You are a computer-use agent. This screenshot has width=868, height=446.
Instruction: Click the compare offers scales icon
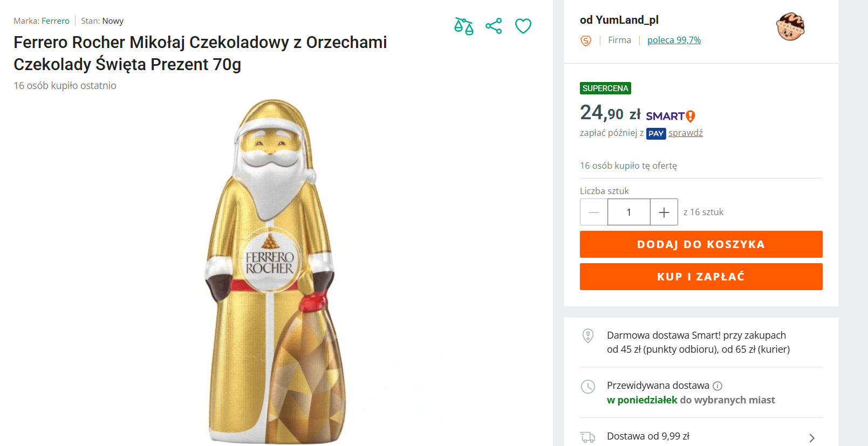[463, 26]
